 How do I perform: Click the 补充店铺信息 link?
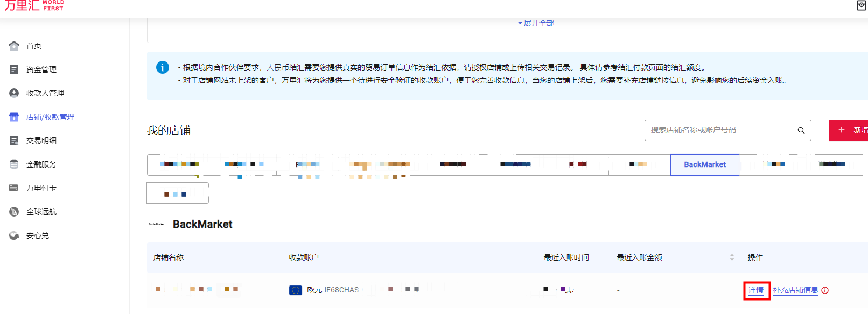coord(795,290)
